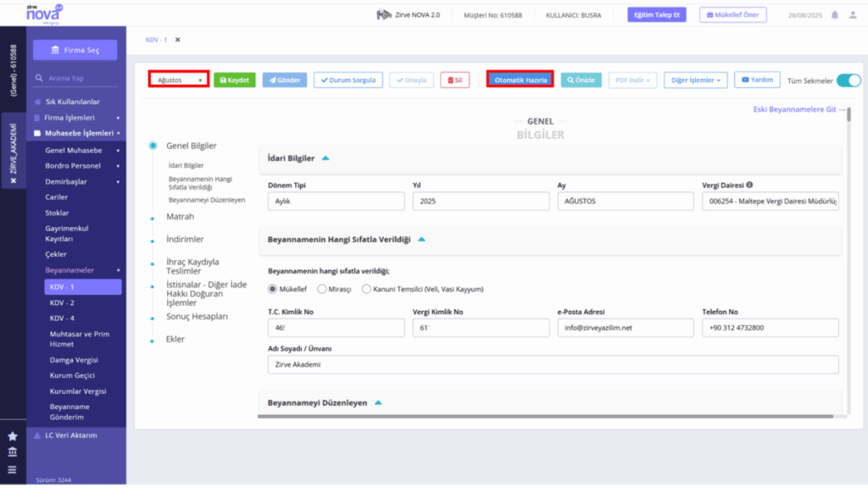868x488 pixels.
Task: Click the Telefon No input field
Action: 770,328
